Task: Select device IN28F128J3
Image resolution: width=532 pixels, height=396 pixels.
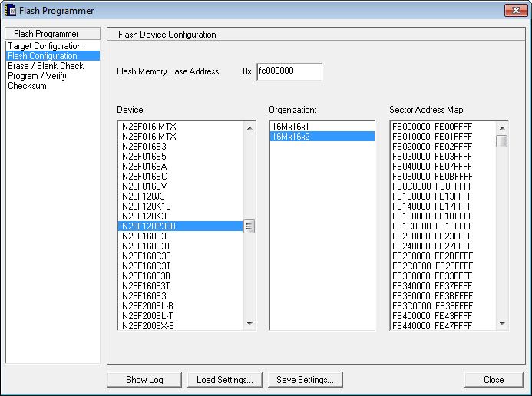Action: pyautogui.click(x=180, y=196)
